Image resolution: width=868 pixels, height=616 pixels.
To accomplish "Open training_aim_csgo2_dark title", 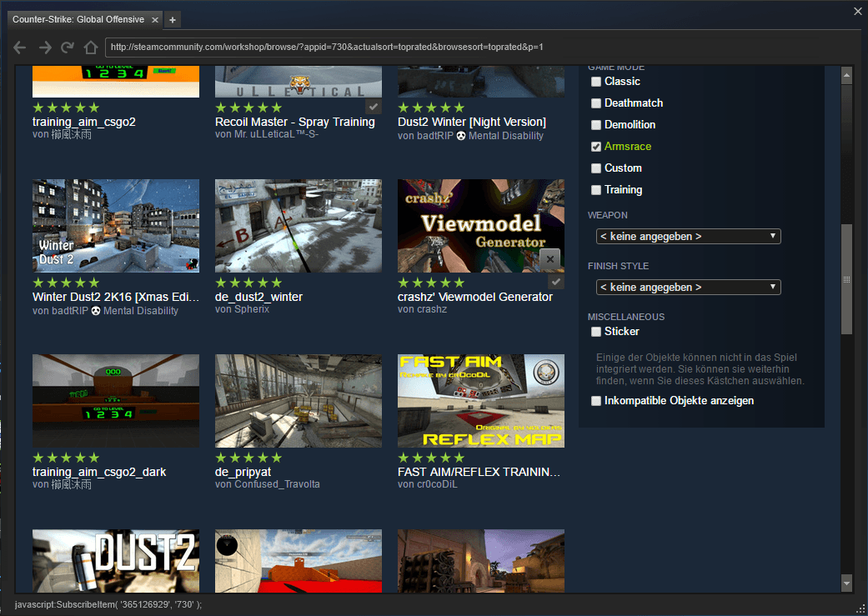I will 100,472.
